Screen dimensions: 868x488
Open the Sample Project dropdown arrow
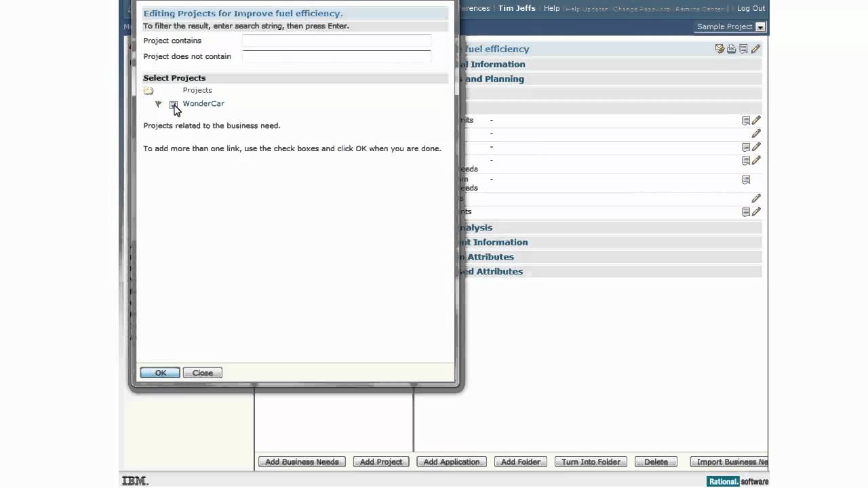tap(760, 27)
